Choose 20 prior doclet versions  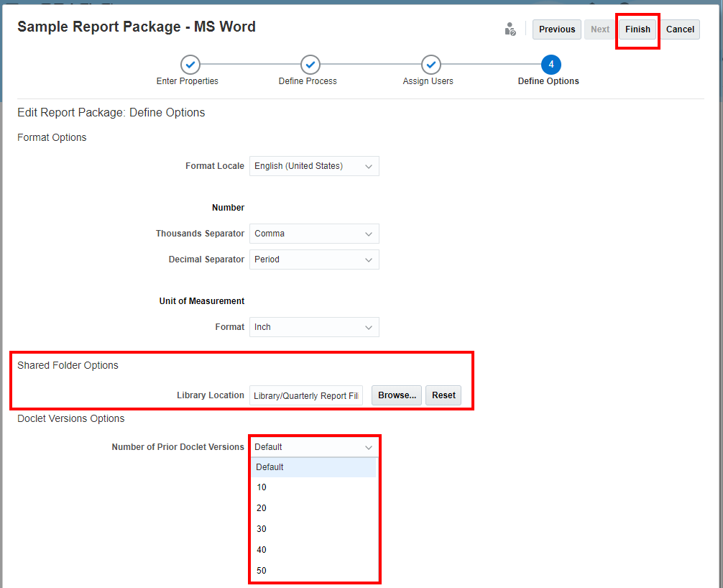313,508
